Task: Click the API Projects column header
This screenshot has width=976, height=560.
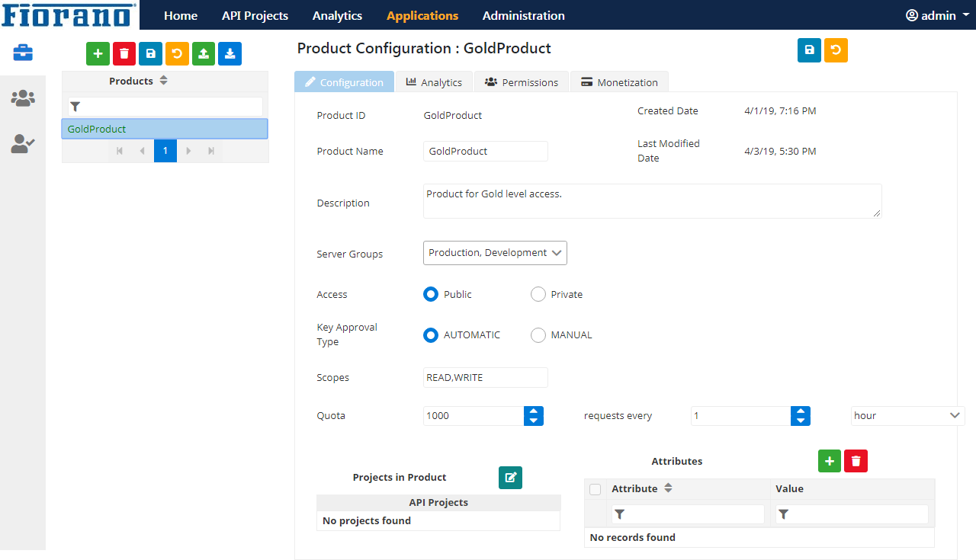Action: click(x=438, y=502)
